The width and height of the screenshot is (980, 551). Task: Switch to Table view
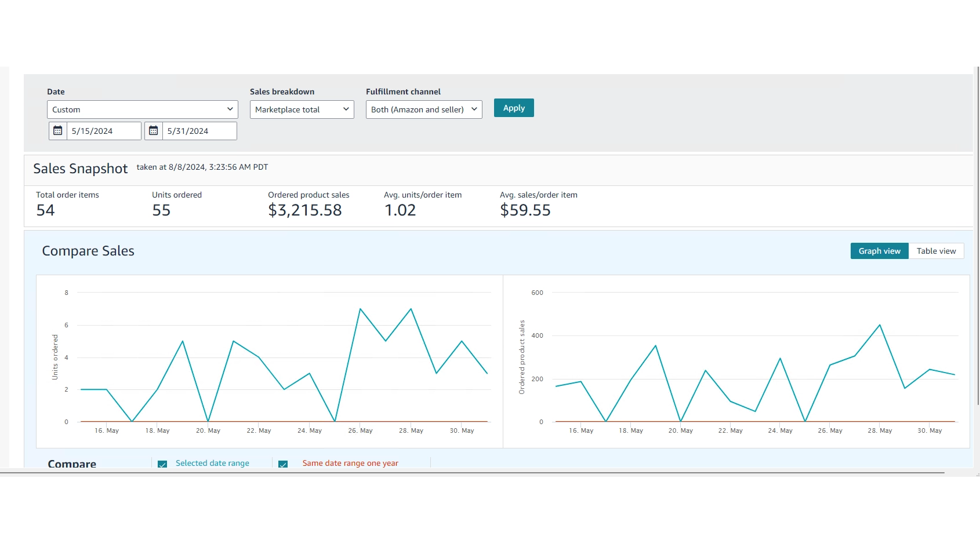[936, 251]
